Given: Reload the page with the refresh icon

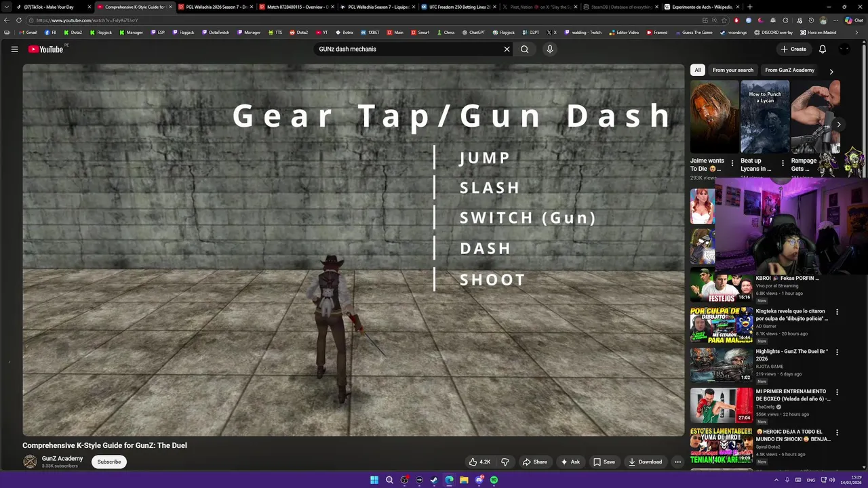Looking at the screenshot, I should [x=19, y=20].
